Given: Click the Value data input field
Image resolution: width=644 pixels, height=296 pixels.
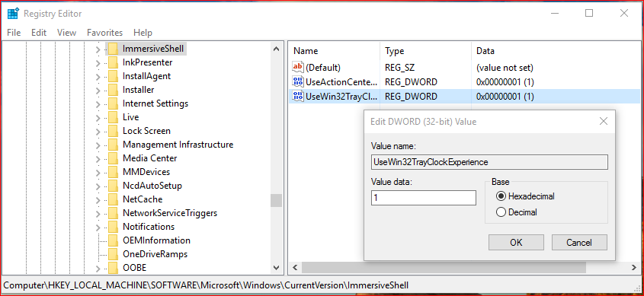Looking at the screenshot, I should coord(424,198).
